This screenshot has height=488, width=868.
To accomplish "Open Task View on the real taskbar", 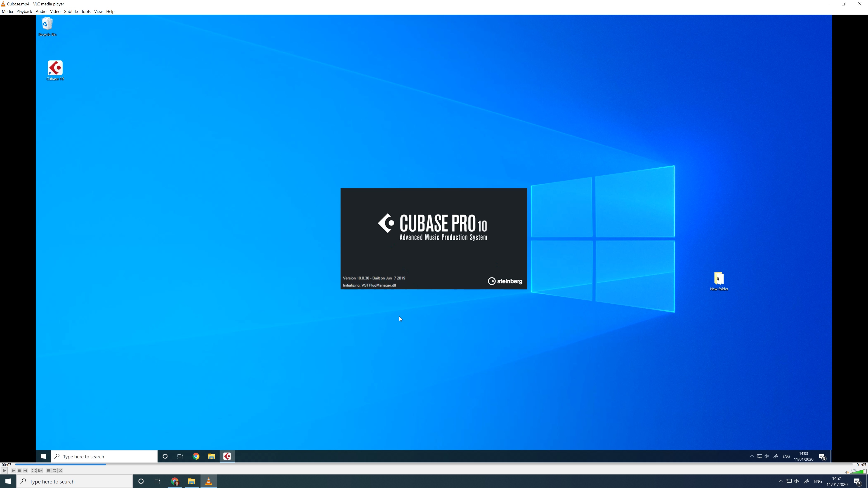I will [157, 481].
